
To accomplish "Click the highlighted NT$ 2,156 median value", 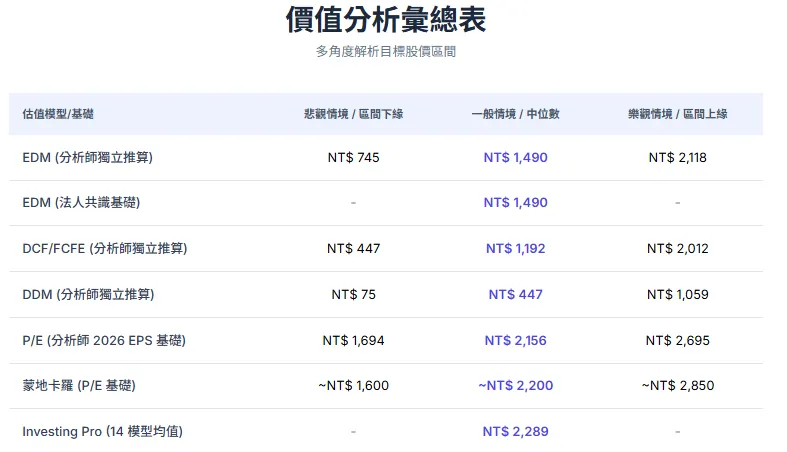I will pyautogui.click(x=515, y=340).
